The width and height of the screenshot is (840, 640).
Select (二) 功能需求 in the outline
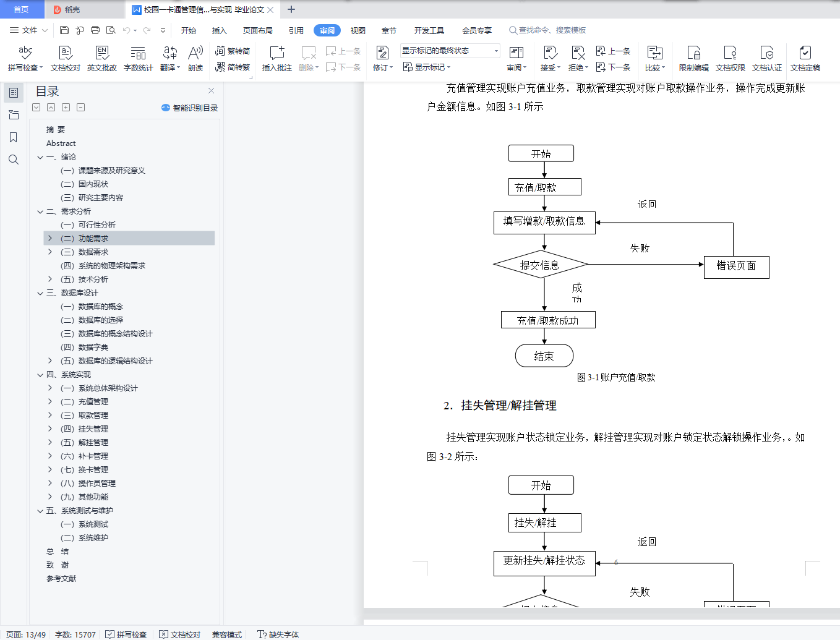(x=129, y=238)
